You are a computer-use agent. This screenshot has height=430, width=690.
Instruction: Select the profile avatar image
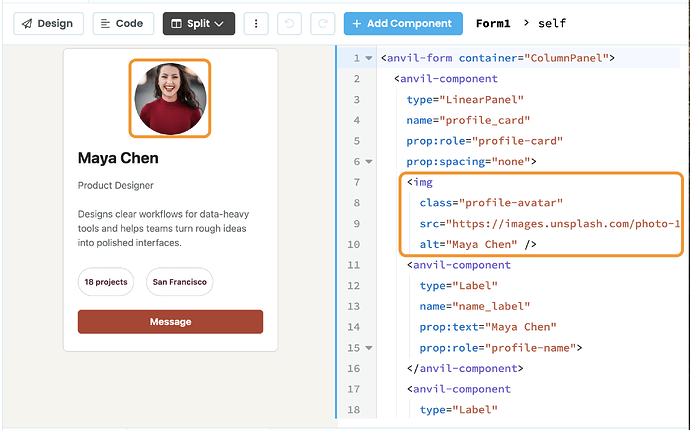(170, 98)
